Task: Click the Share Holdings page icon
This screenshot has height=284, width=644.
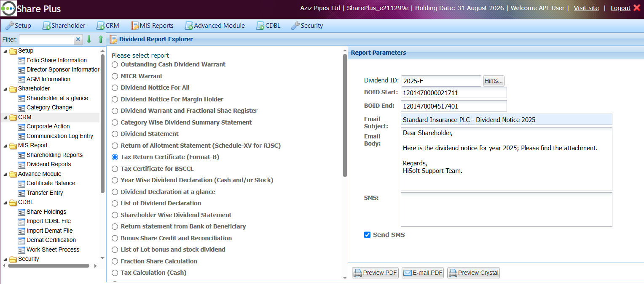Action: coord(21,212)
